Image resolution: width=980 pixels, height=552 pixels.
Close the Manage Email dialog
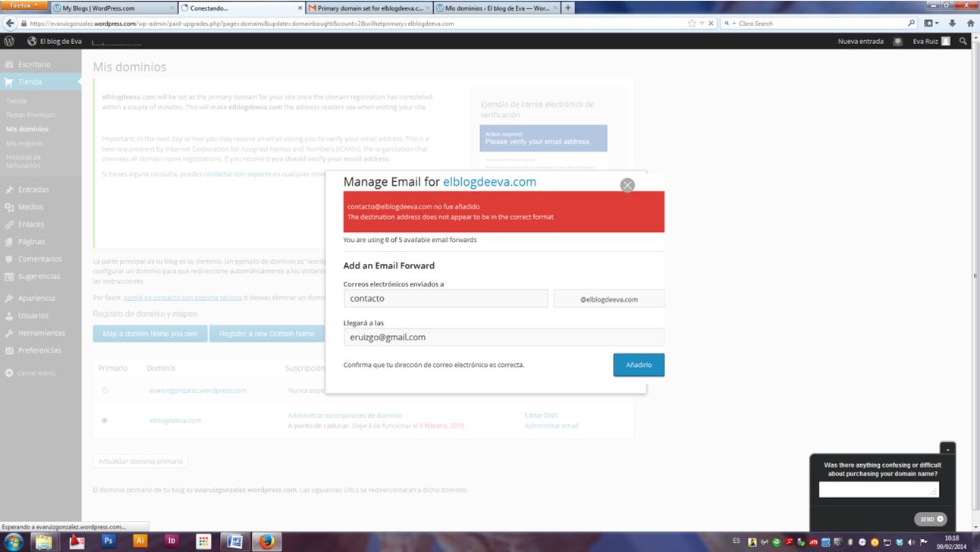[627, 185]
